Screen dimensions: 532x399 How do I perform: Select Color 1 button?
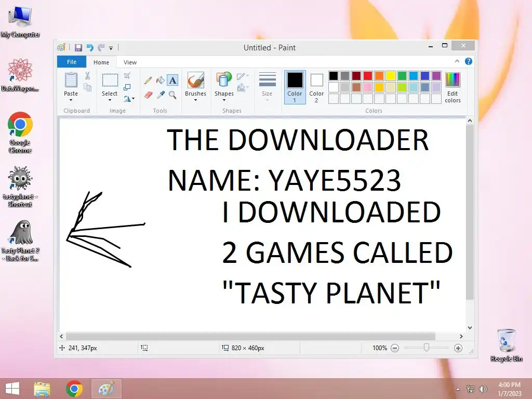click(295, 87)
